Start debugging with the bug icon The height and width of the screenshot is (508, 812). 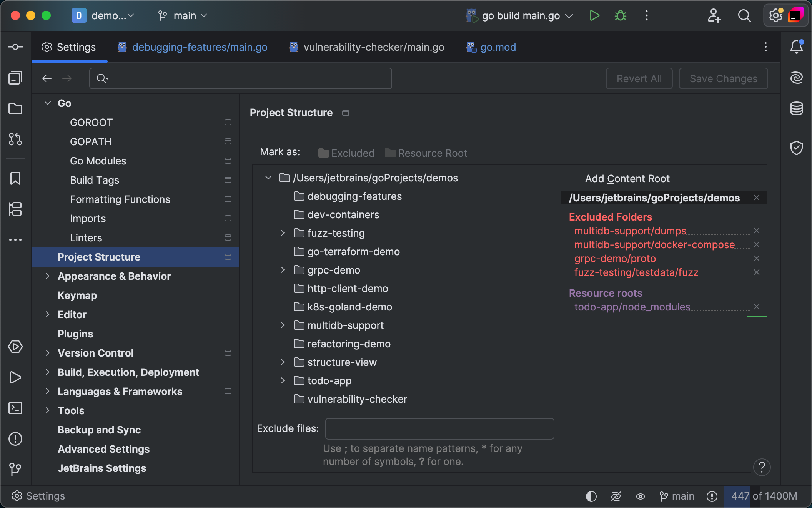coord(620,16)
